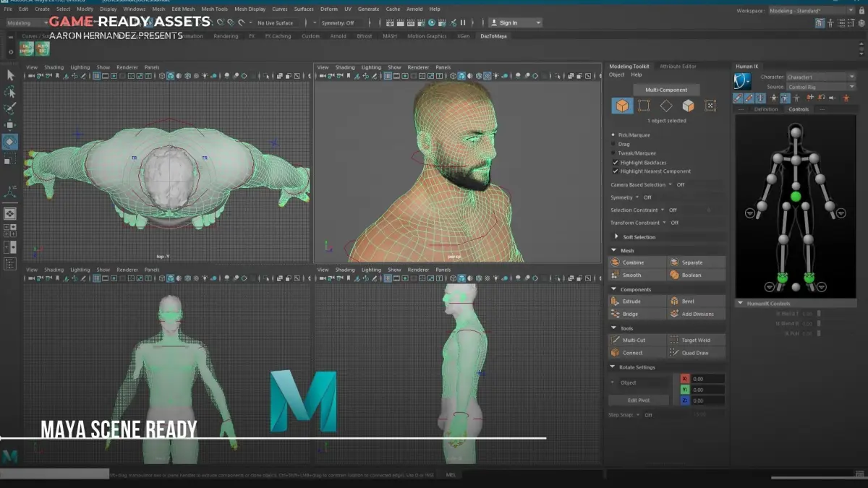The image size is (868, 488).
Task: Switch to Face selection mode cube icon
Action: [688, 106]
